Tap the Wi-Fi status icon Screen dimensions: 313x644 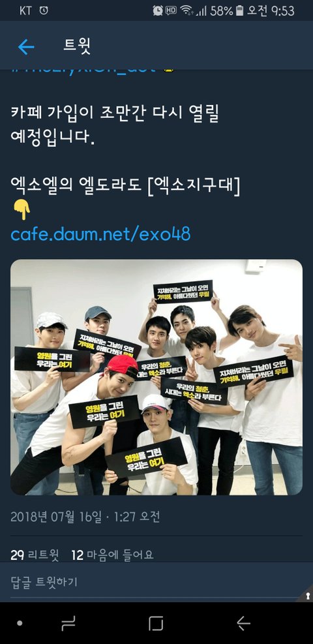(186, 10)
